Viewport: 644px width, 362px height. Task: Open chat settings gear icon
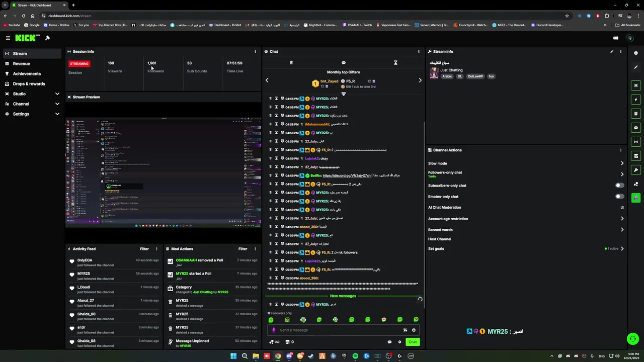pos(400,342)
